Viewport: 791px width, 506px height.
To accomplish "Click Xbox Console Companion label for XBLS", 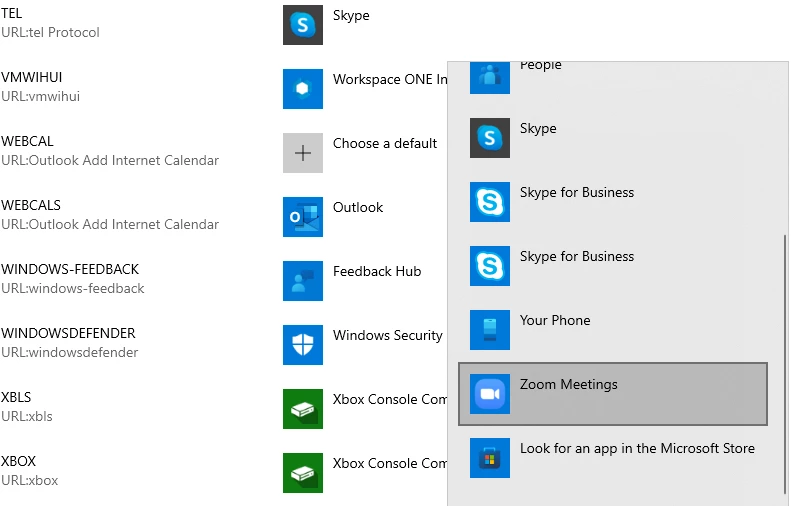I will pos(389,400).
